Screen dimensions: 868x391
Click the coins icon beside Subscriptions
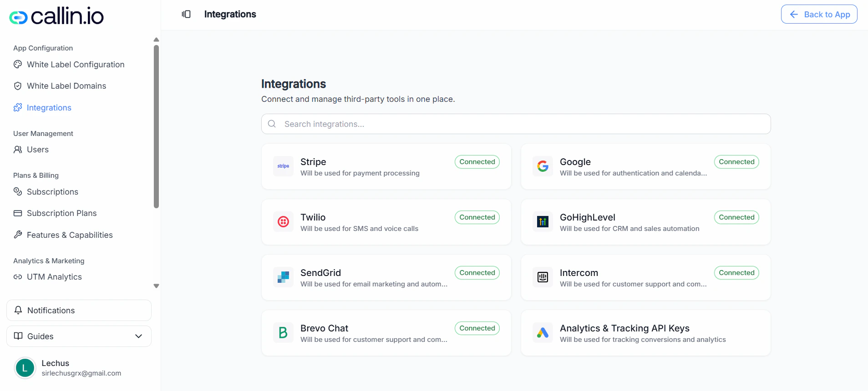pyautogui.click(x=18, y=192)
